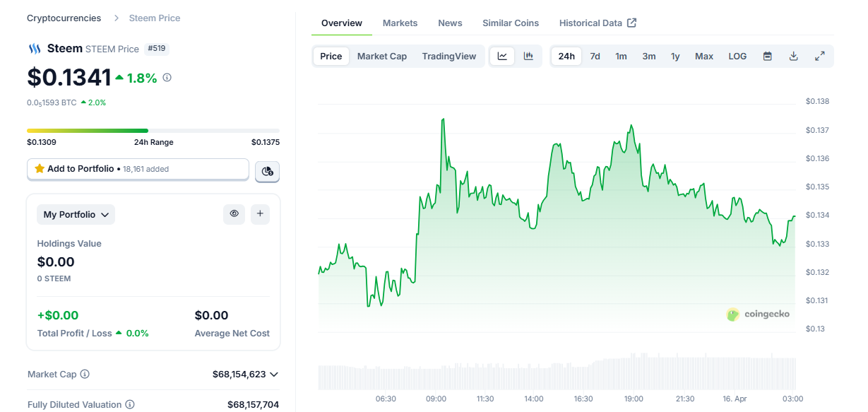The width and height of the screenshot is (868, 412).
Task: Open the Overview tab
Action: click(x=342, y=23)
